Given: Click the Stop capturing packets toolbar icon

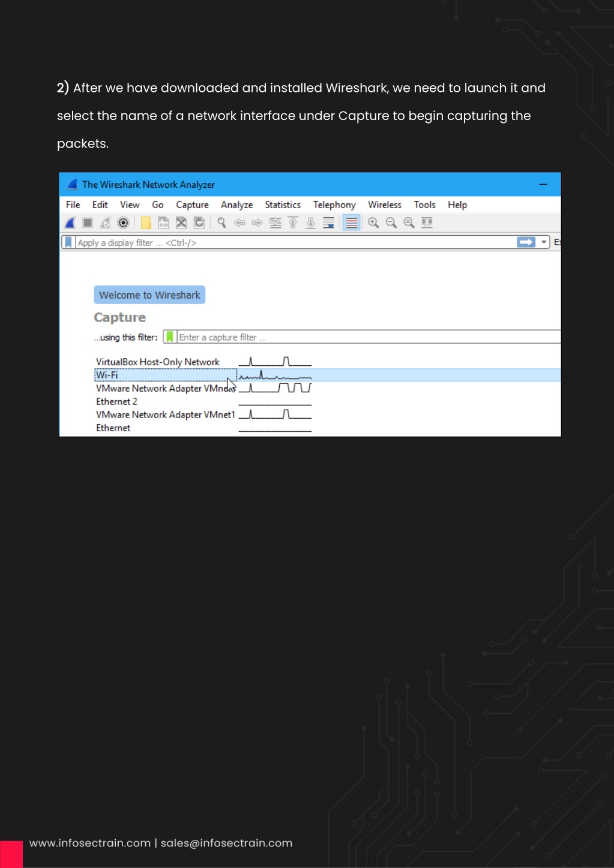Looking at the screenshot, I should pos(88,223).
